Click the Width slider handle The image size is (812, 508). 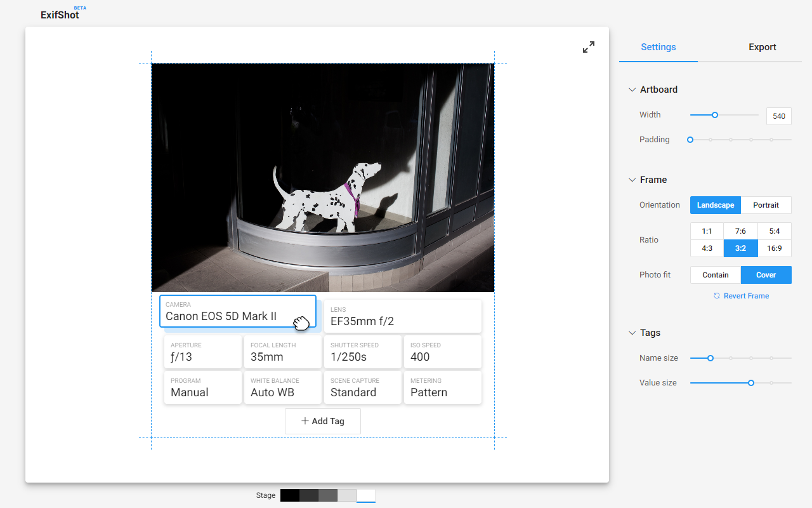pyautogui.click(x=715, y=115)
